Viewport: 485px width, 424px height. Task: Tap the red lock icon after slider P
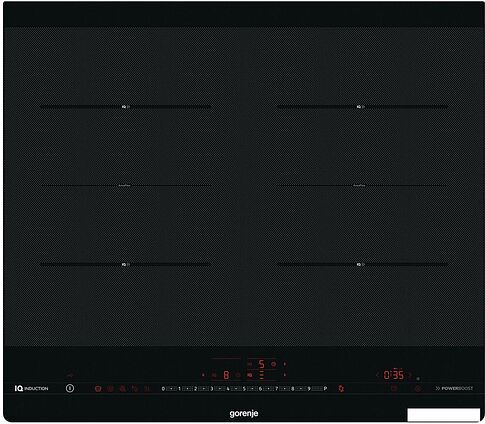pos(341,389)
